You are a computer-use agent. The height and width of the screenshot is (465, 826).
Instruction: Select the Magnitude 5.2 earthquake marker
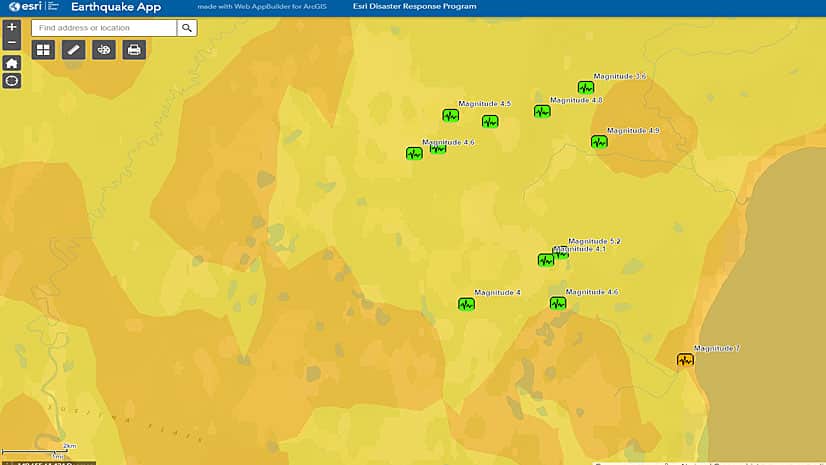[562, 253]
